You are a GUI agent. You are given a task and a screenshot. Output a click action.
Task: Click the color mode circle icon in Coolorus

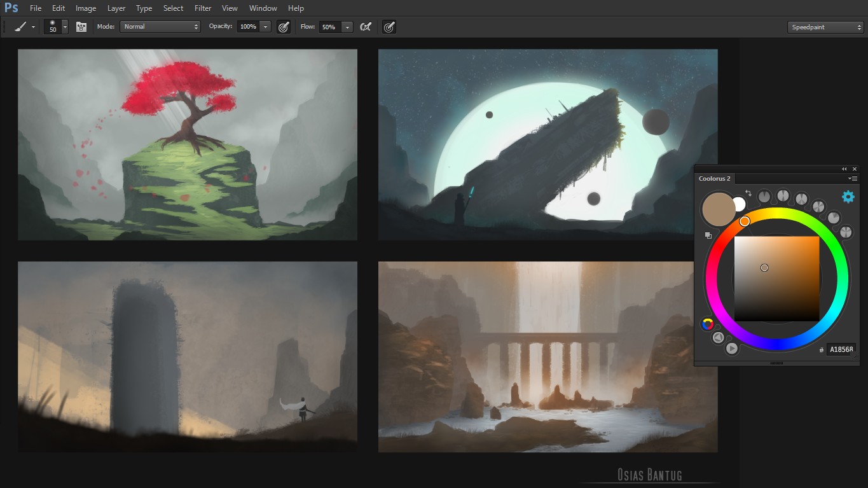(x=707, y=324)
